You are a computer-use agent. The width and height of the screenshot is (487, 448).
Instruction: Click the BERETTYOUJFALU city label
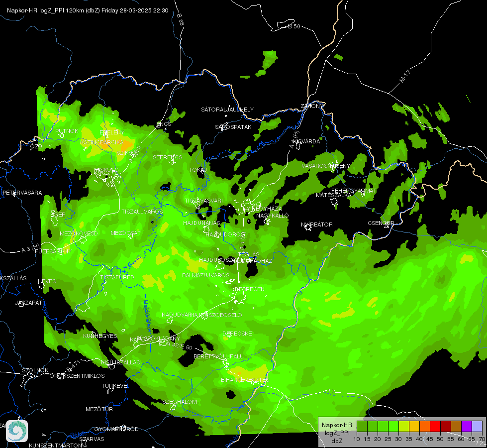(x=219, y=356)
